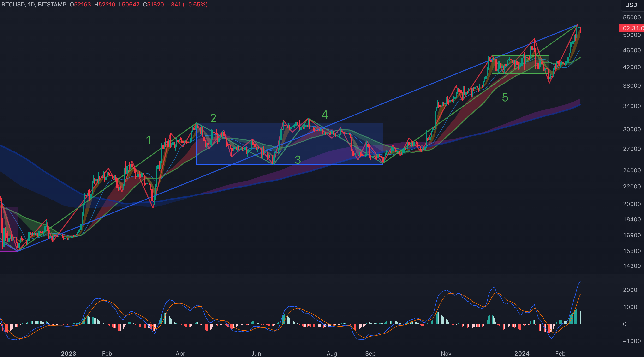Click the BTCUSD, 1D, BITSTAMP symbol title
This screenshot has width=644, height=357.
click(x=34, y=5)
